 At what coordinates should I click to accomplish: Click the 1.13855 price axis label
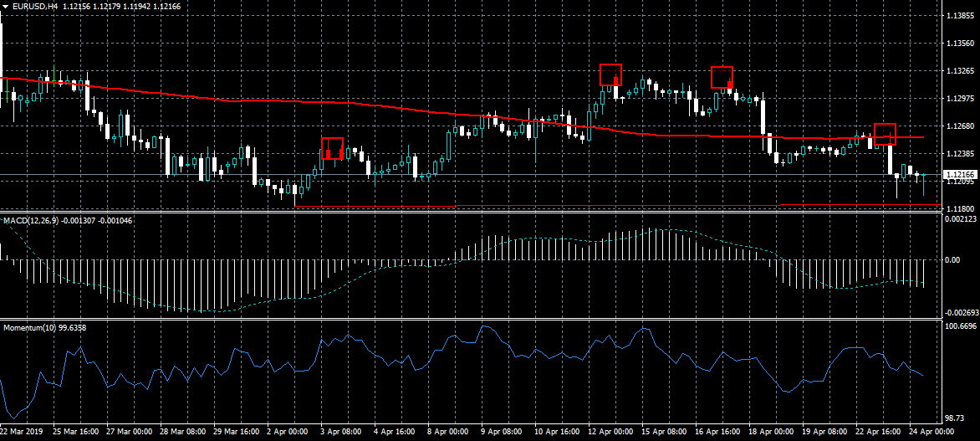click(959, 16)
